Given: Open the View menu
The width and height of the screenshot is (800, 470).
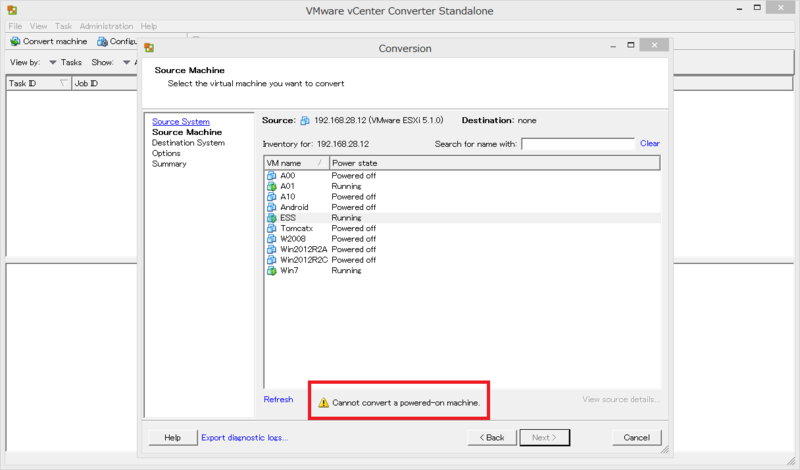Looking at the screenshot, I should click(38, 26).
